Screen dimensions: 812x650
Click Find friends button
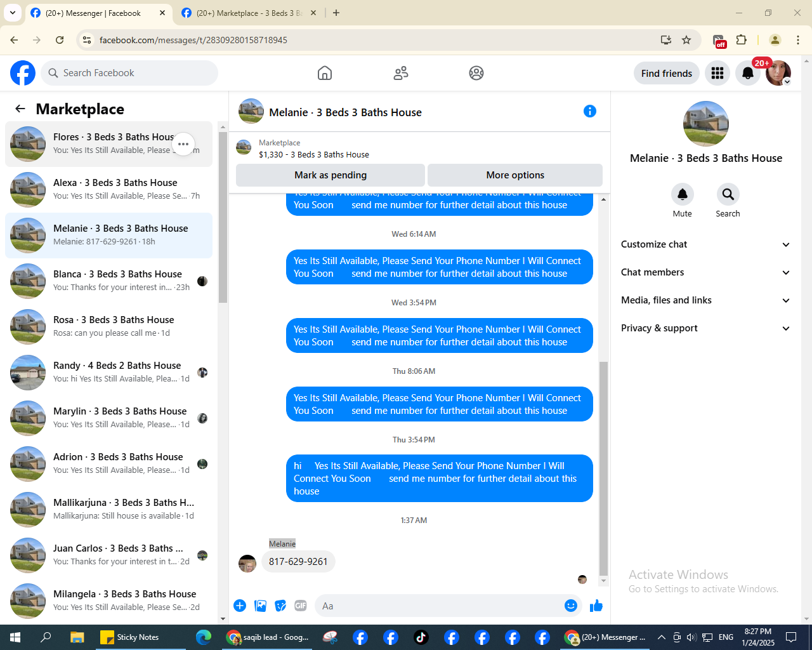coord(667,73)
